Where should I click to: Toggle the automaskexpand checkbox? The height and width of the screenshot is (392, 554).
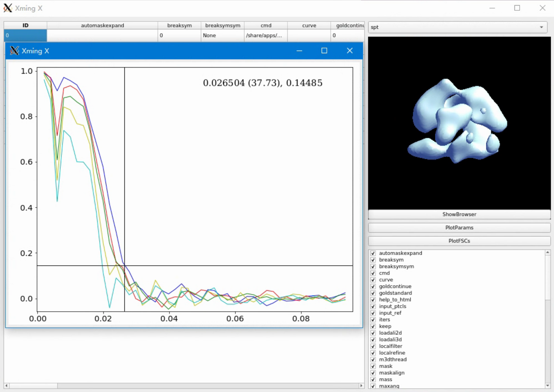(373, 253)
